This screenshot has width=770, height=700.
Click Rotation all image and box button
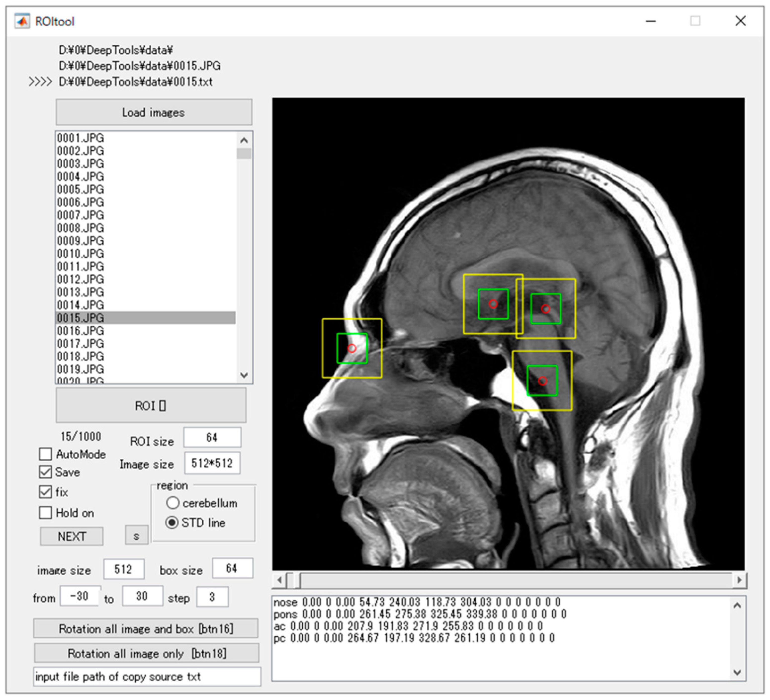(146, 629)
